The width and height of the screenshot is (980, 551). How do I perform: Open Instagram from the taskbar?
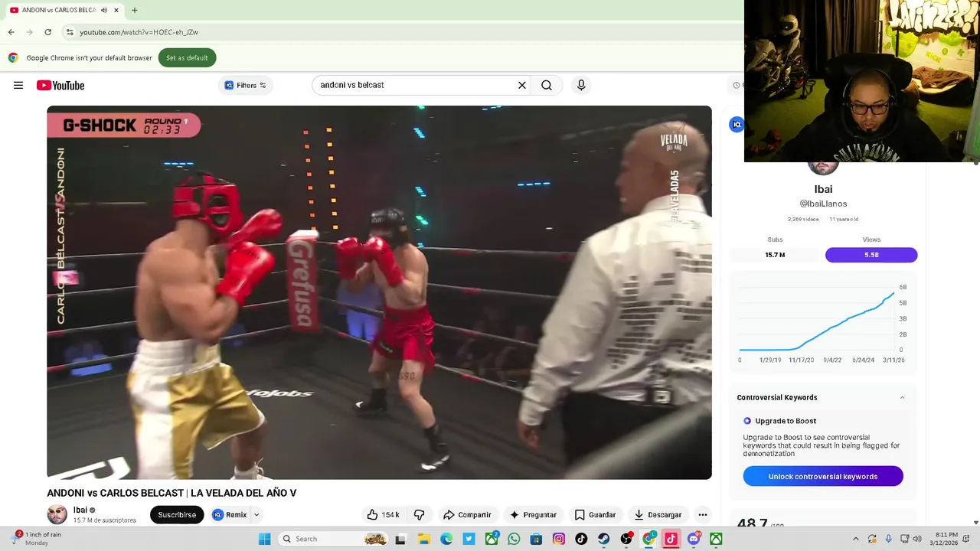(559, 539)
